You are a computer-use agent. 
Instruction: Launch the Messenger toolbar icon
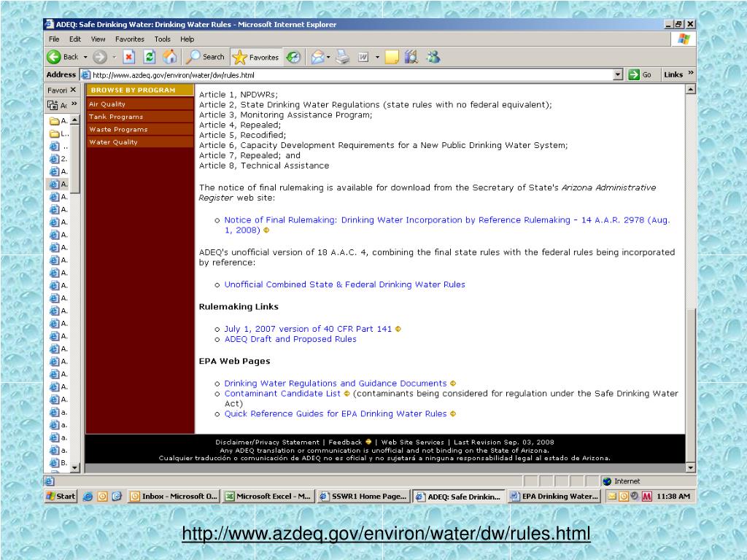tap(433, 57)
